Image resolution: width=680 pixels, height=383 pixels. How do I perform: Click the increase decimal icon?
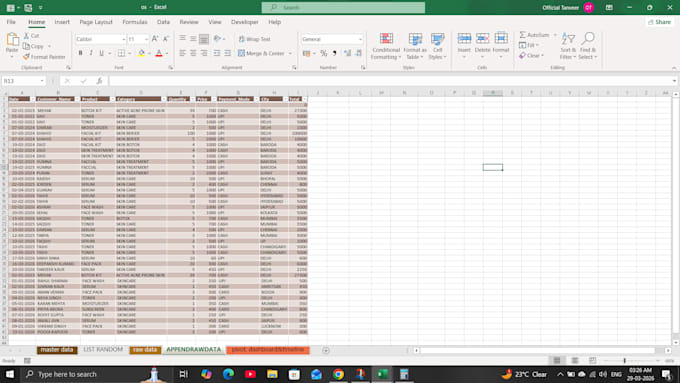347,53
